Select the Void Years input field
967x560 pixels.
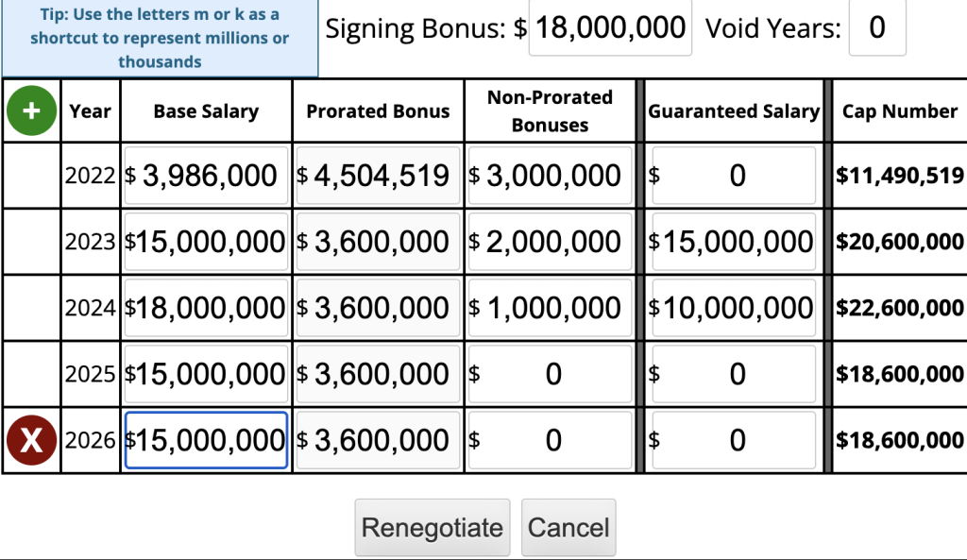pos(877,27)
